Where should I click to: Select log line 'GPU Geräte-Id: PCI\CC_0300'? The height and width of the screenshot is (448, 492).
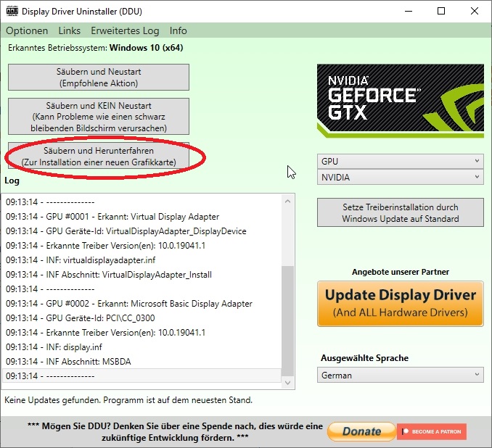[x=142, y=318]
